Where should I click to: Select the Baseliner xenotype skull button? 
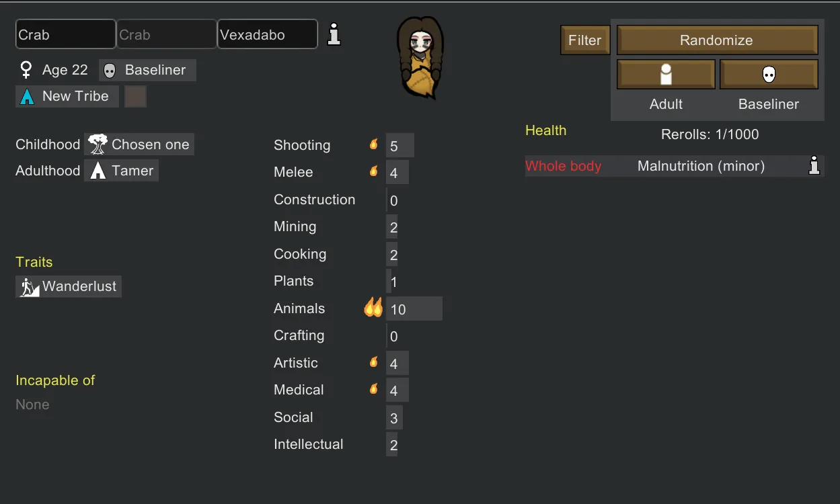coord(769,74)
